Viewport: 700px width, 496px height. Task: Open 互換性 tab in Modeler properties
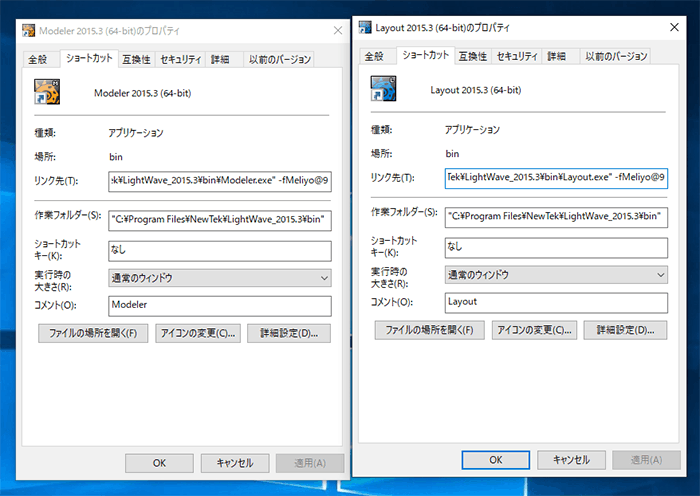[x=137, y=59]
